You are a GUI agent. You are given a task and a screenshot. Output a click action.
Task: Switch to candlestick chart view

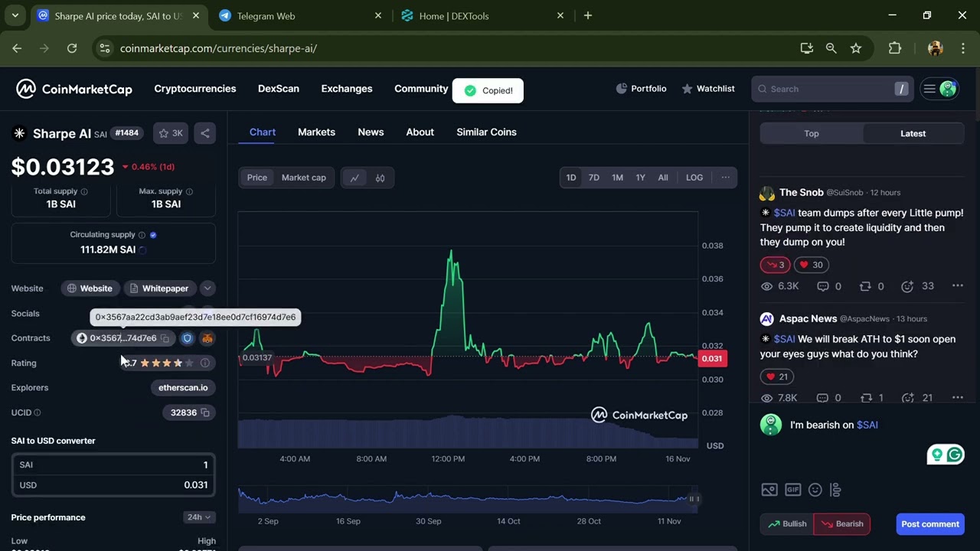coord(380,178)
